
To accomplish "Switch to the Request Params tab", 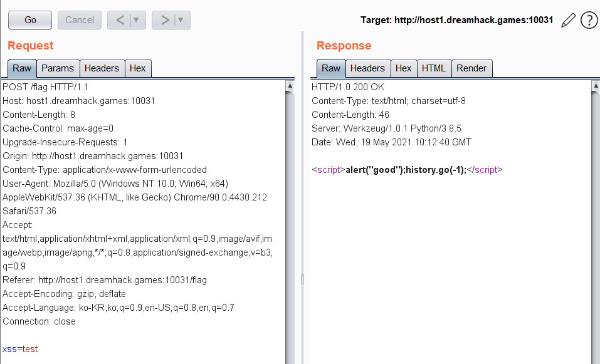I will 58,68.
